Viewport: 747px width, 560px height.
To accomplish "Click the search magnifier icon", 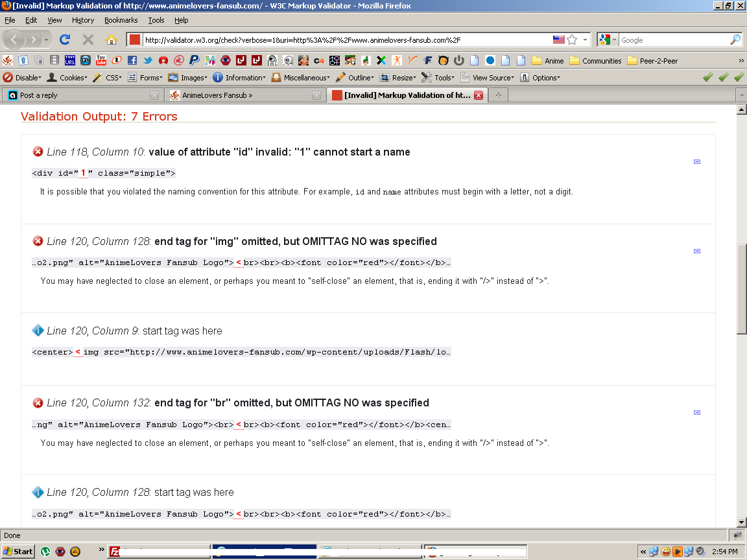I will (735, 40).
